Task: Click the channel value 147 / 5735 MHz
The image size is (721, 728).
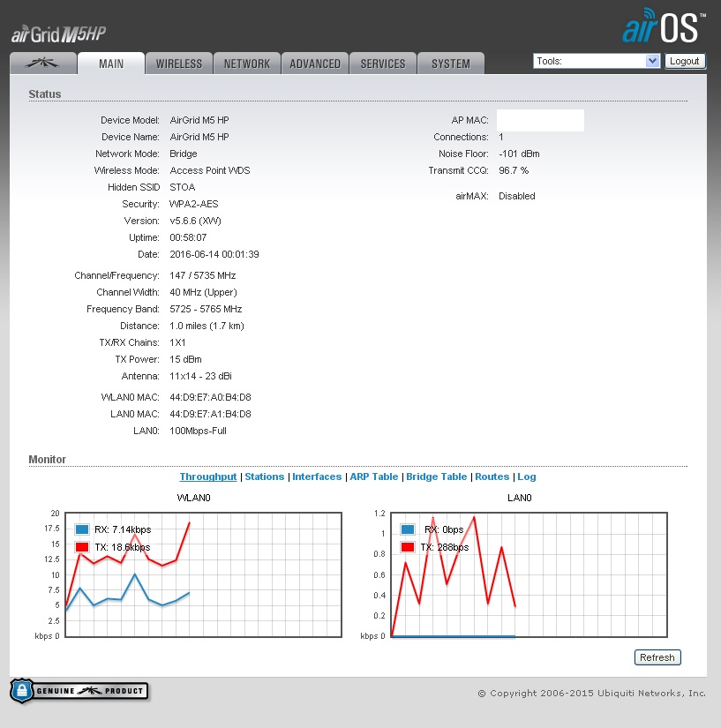Action: click(x=202, y=275)
